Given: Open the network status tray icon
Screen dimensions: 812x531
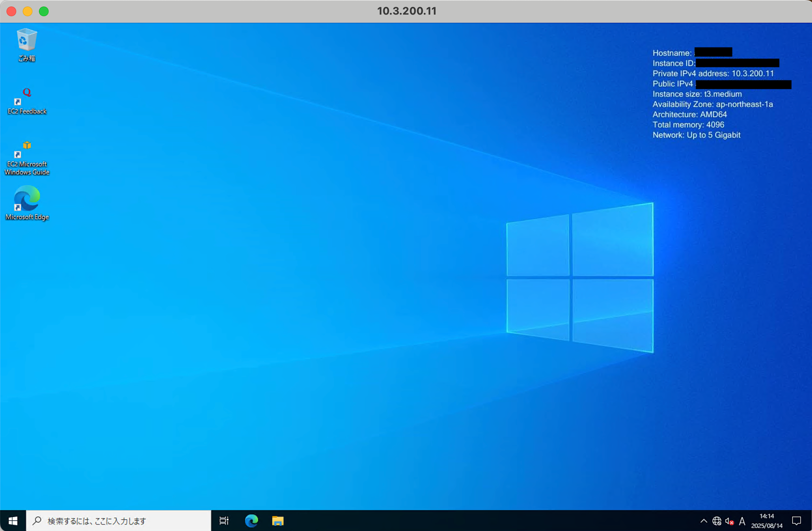Looking at the screenshot, I should pyautogui.click(x=717, y=521).
